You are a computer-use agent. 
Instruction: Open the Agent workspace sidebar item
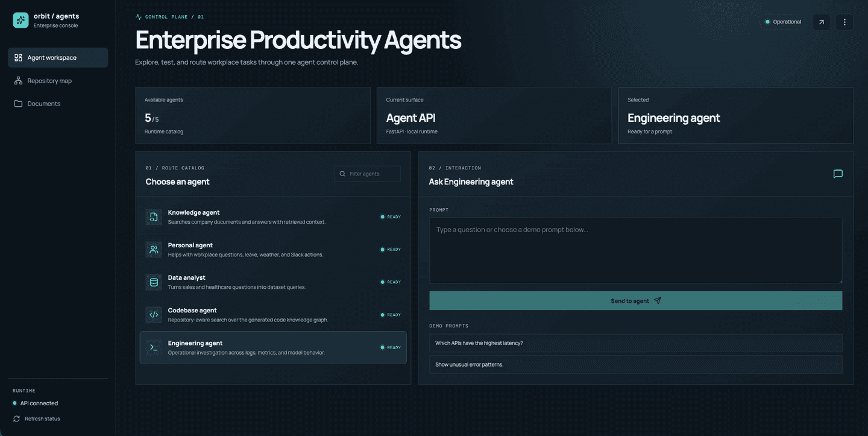(58, 58)
